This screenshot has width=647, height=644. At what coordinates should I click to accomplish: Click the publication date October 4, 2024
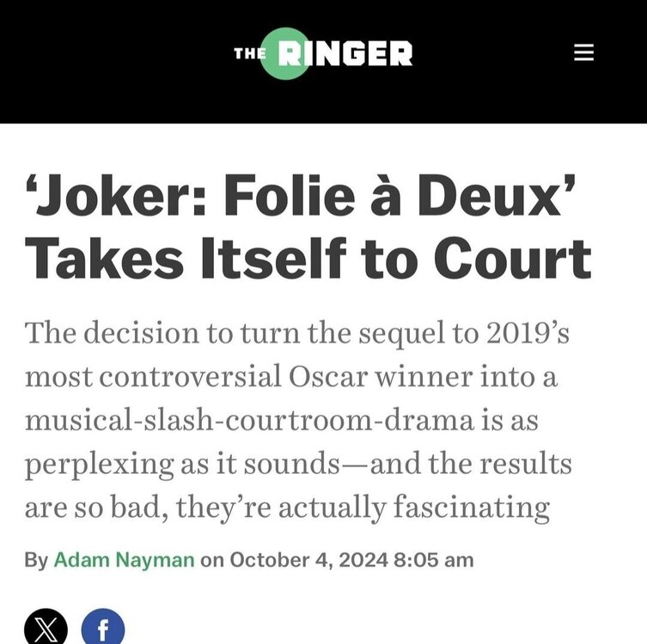click(308, 560)
